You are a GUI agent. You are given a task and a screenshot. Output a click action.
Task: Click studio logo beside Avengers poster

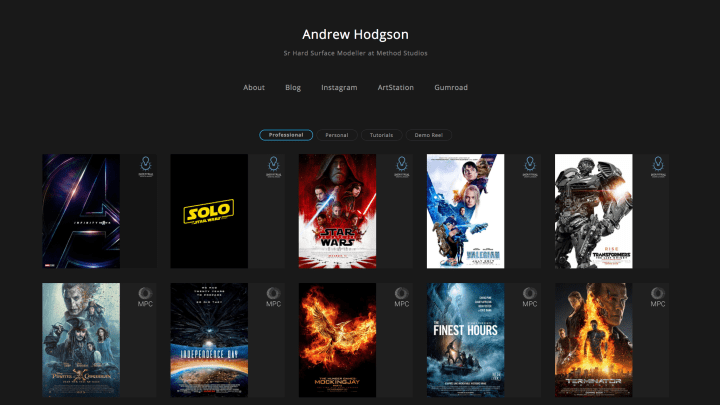(146, 167)
